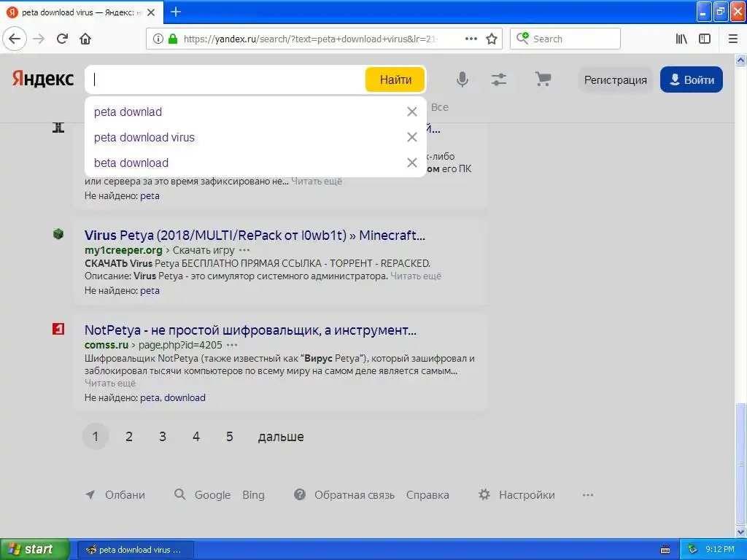Click 'дальше' for next results page

(281, 436)
